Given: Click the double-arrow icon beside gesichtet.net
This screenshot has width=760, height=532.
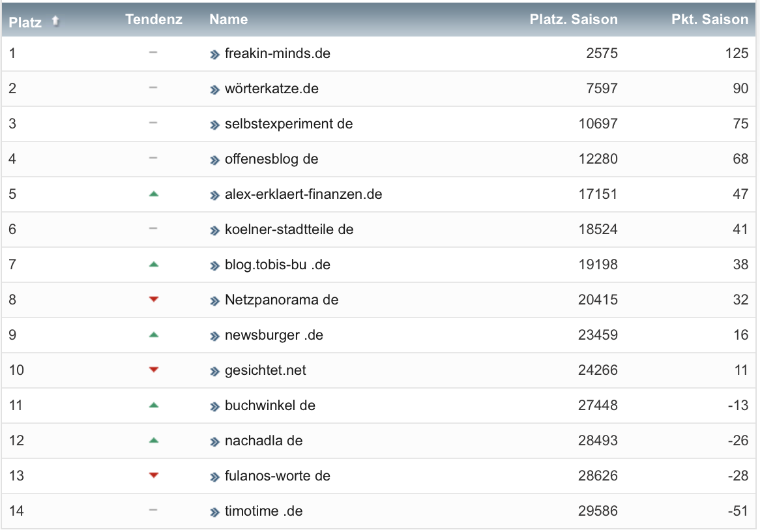Looking at the screenshot, I should click(214, 372).
